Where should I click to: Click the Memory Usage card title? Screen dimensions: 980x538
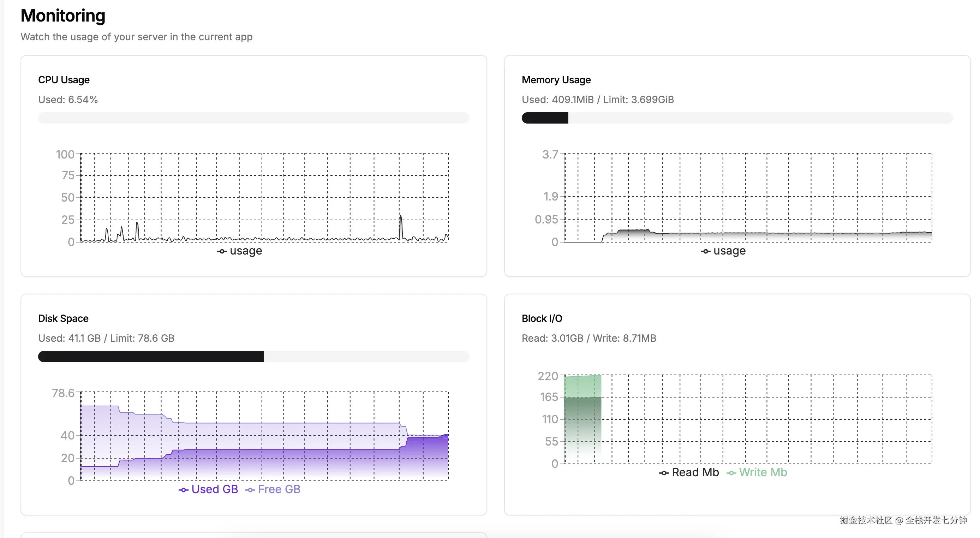(x=556, y=80)
